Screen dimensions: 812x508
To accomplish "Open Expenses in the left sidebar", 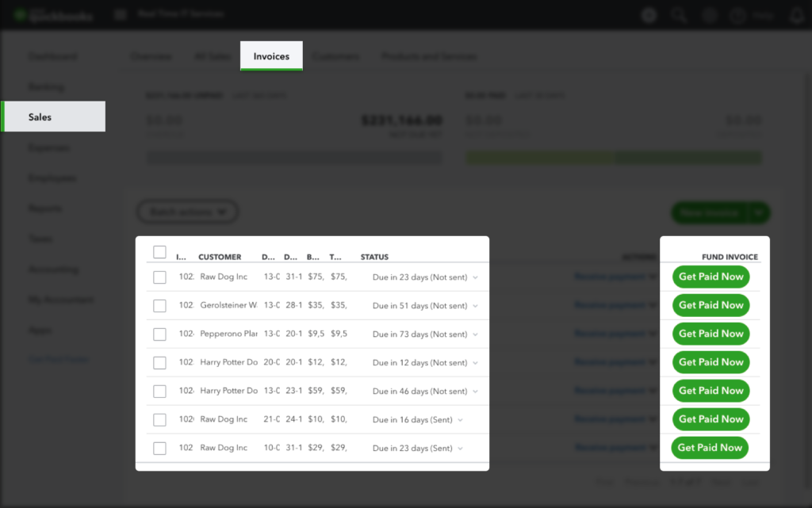I will (x=48, y=147).
